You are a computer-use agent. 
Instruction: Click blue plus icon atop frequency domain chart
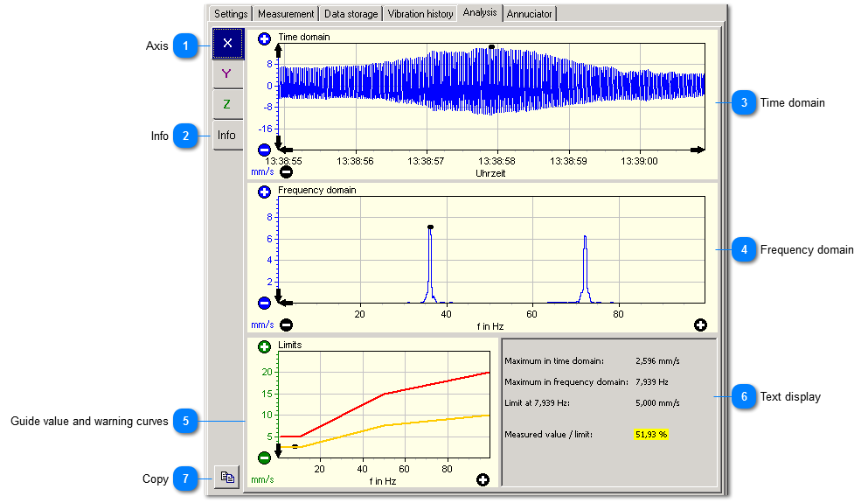(264, 192)
